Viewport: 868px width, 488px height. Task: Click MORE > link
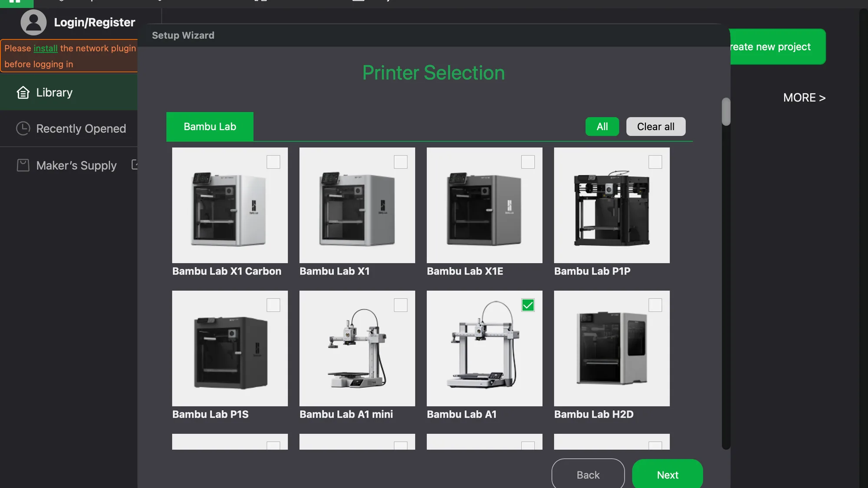point(804,98)
